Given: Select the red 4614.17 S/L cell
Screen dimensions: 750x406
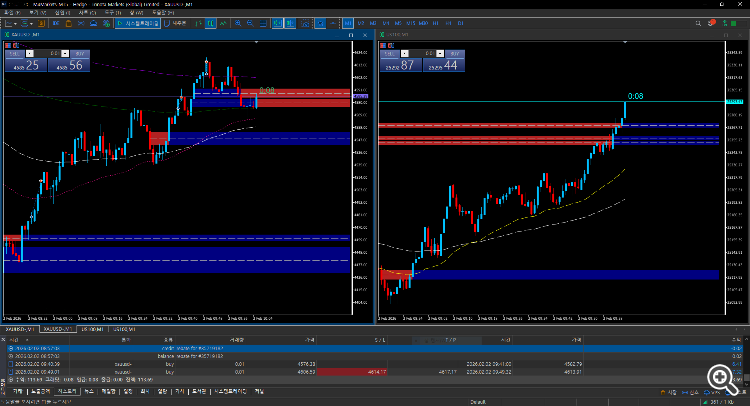Looking at the screenshot, I should coord(352,372).
